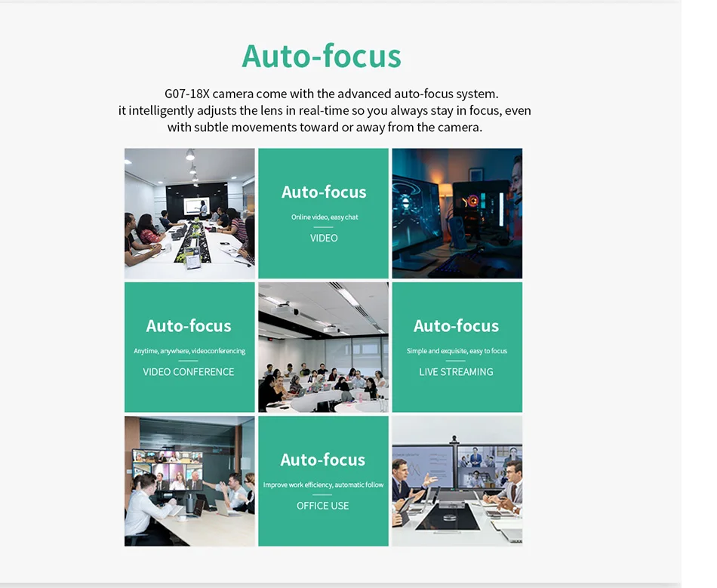
Task: Click the 'it intelligently adjusts the lens' text line
Action: 325,111
